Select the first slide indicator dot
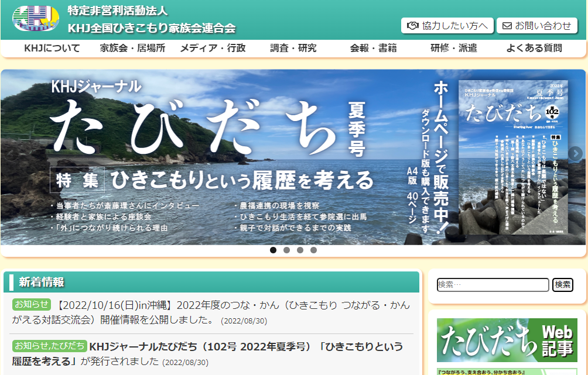Viewport: 588px width, 375px height. tap(274, 250)
